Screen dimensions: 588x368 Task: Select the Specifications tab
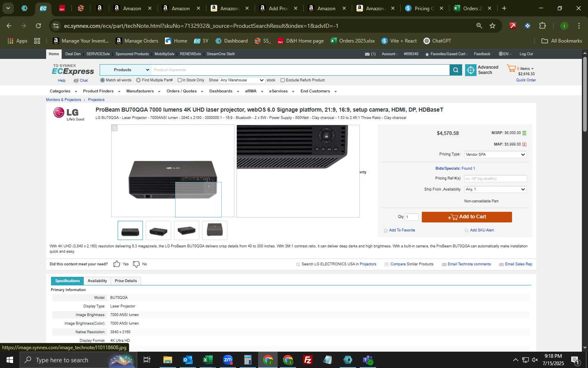point(67,281)
